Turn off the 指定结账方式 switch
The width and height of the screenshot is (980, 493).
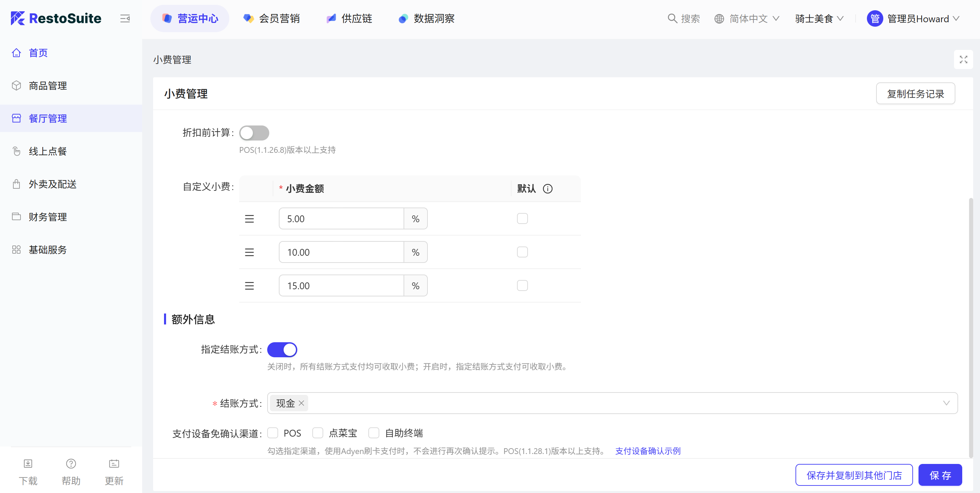[282, 349]
